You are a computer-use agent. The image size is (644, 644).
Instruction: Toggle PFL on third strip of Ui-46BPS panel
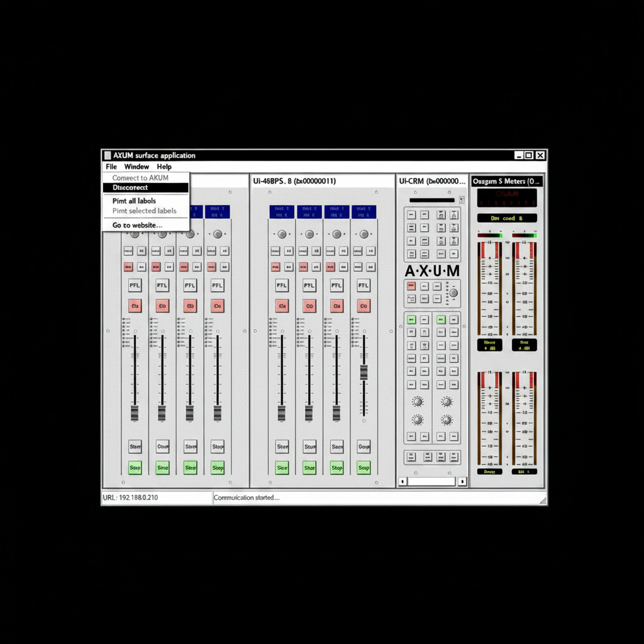(336, 286)
